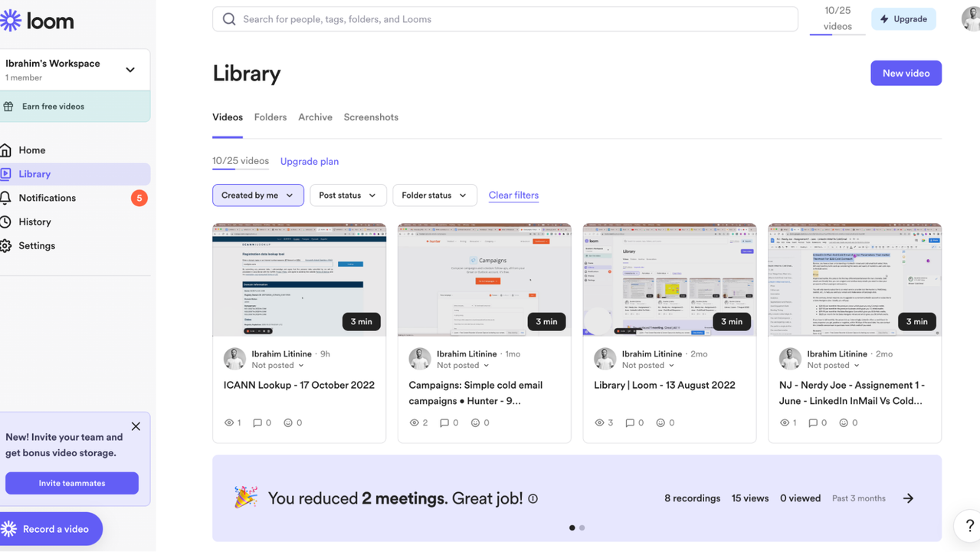Click the views eye icon on ICANN Lookup

[x=229, y=422]
